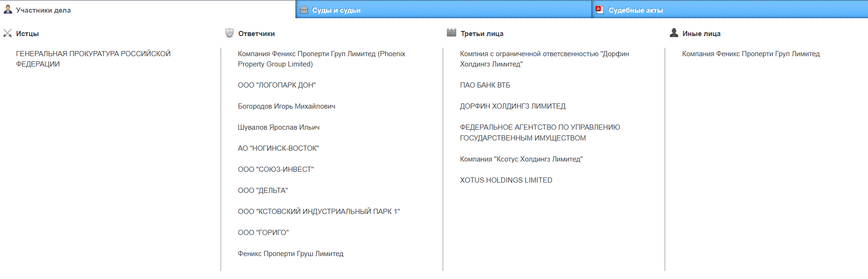This screenshot has width=868, height=279.
Task: Open the Судебные акты tab
Action: pos(635,10)
